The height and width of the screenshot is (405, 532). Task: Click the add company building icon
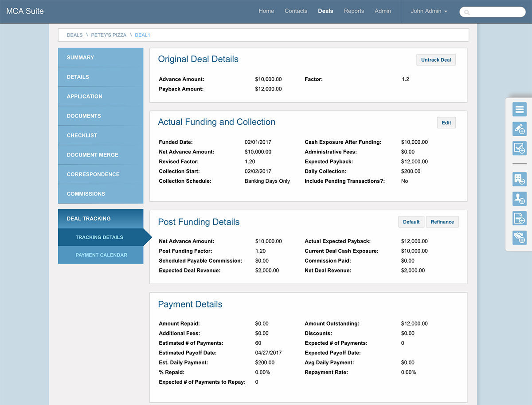520,179
